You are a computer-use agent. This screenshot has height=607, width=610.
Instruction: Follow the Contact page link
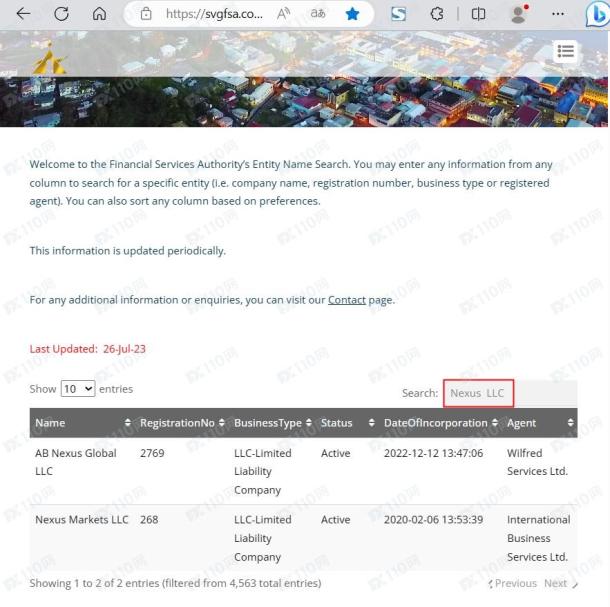(347, 300)
